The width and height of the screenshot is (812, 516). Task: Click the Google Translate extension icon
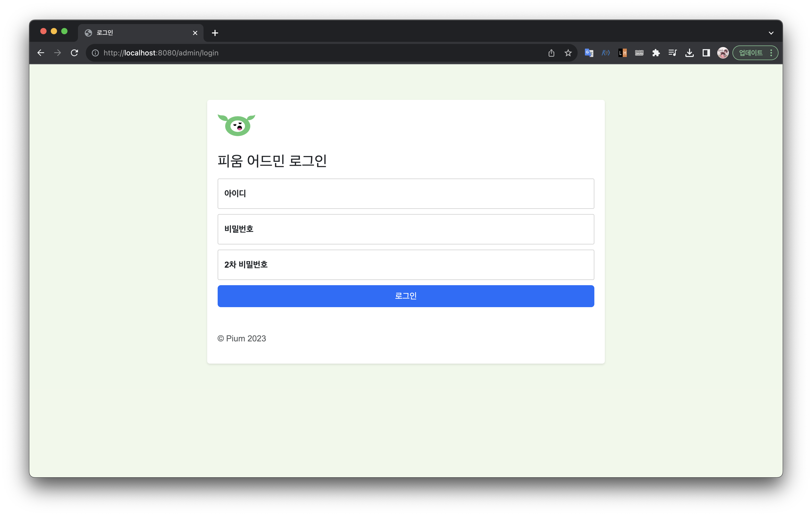click(x=589, y=53)
